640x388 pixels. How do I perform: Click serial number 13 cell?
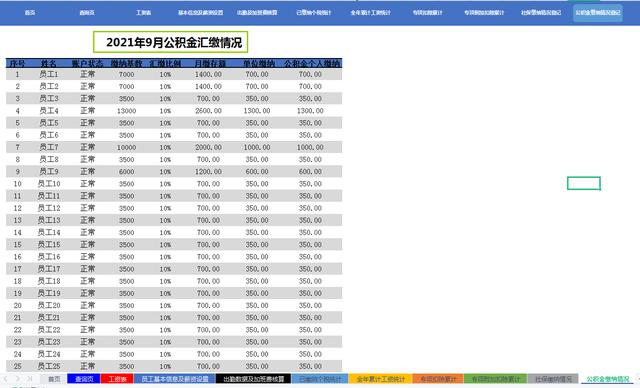pyautogui.click(x=18, y=220)
